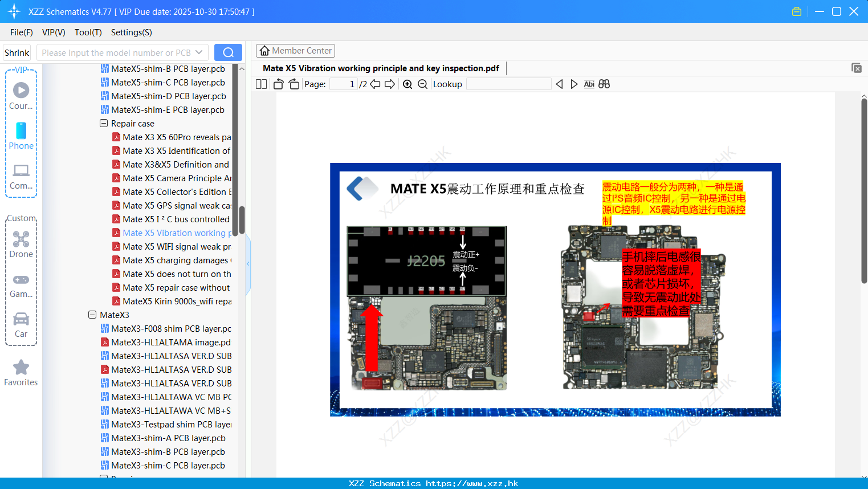Collapse the Repair case folder

click(x=104, y=123)
